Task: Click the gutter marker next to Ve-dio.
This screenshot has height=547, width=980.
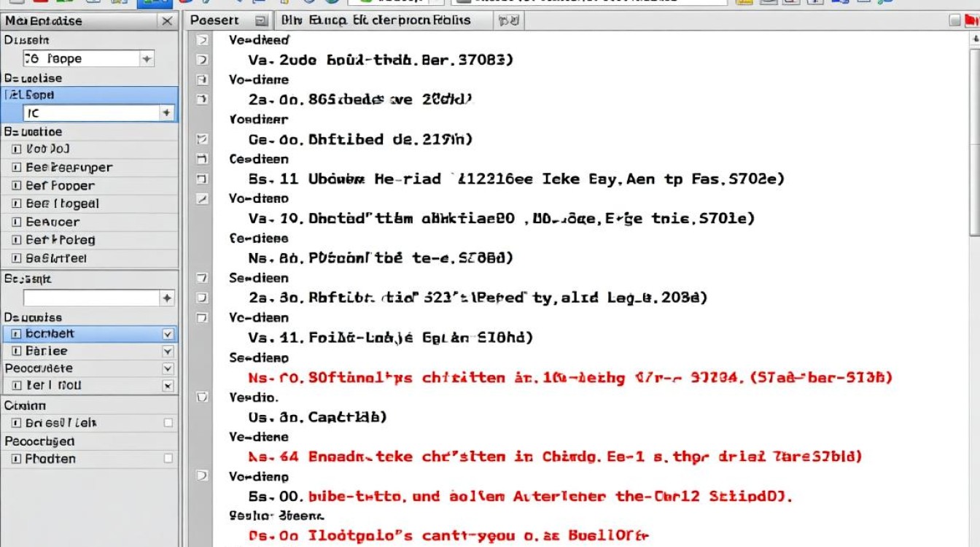Action: pos(202,397)
